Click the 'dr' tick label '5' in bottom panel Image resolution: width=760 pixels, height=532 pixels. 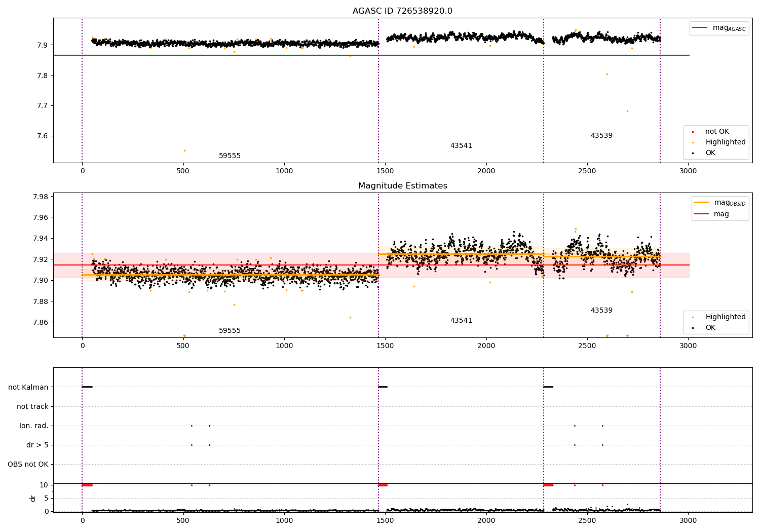[x=46, y=499]
